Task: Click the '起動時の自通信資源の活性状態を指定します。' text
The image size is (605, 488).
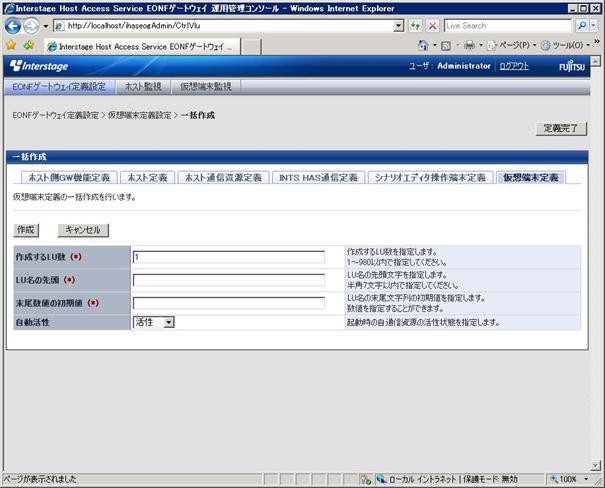Action: [x=423, y=322]
